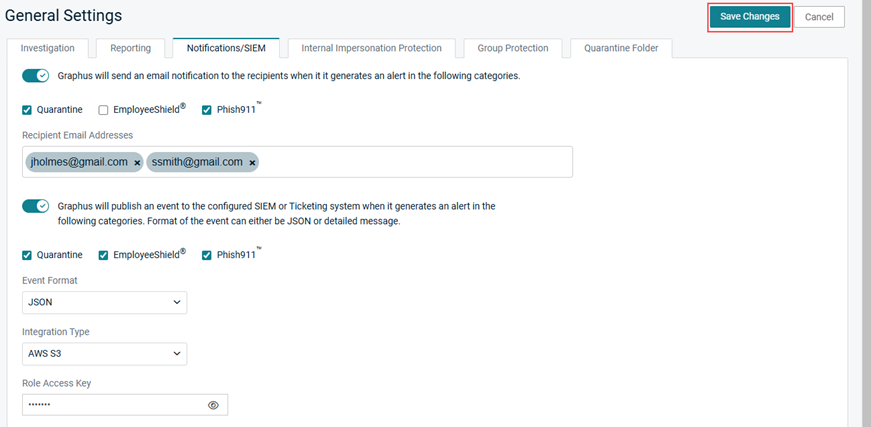Viewport: 871px width, 427px height.
Task: Uncheck Phish911 in SIEM event categories
Action: coord(207,255)
